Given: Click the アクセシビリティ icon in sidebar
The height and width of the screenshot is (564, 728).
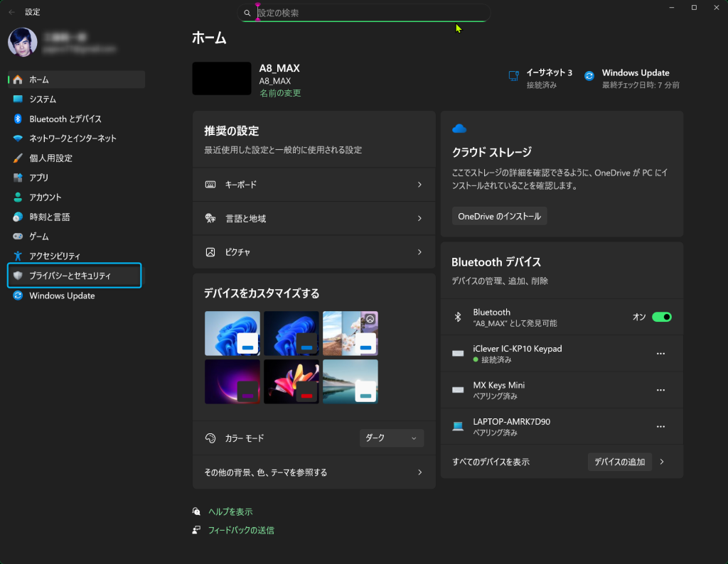Looking at the screenshot, I should coord(18,256).
